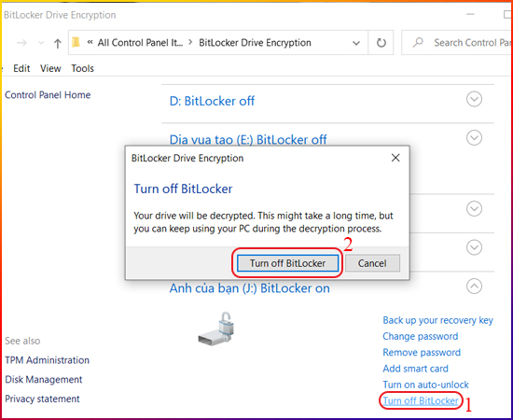Viewport: 513px width, 420px height.
Task: Open TPM Administration
Action: [x=48, y=360]
